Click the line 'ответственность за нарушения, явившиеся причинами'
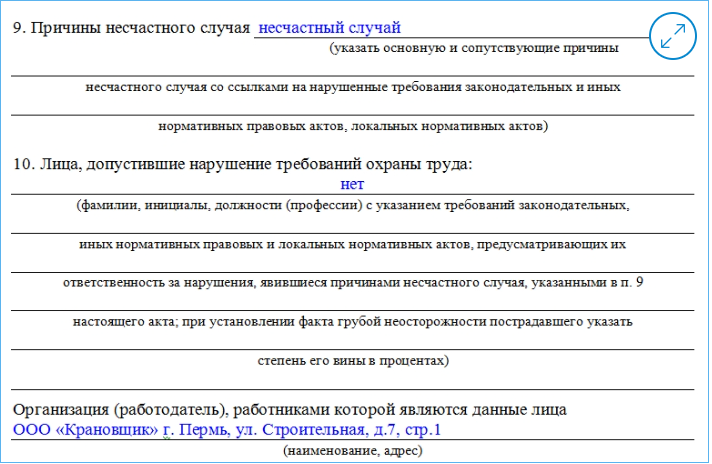This screenshot has width=712, height=464. click(x=353, y=283)
